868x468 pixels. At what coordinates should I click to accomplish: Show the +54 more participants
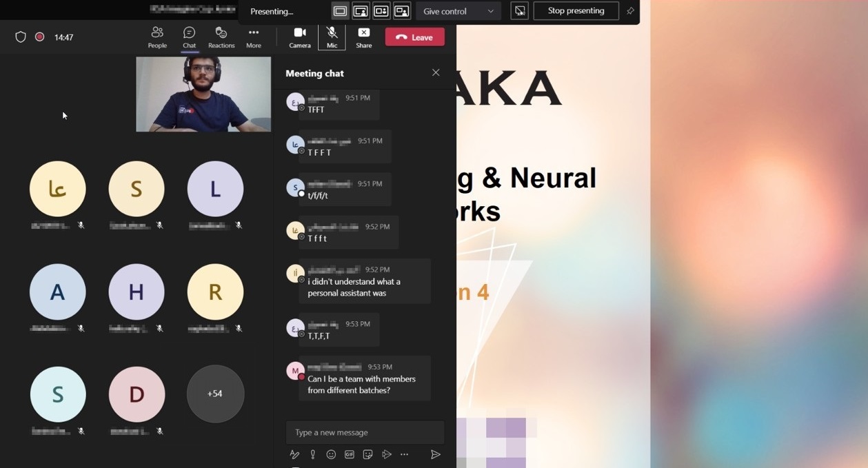tap(215, 394)
